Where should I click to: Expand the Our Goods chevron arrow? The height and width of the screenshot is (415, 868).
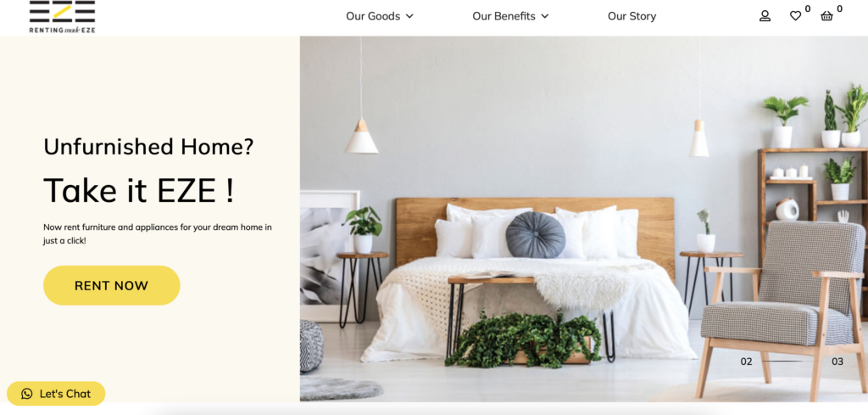click(409, 16)
